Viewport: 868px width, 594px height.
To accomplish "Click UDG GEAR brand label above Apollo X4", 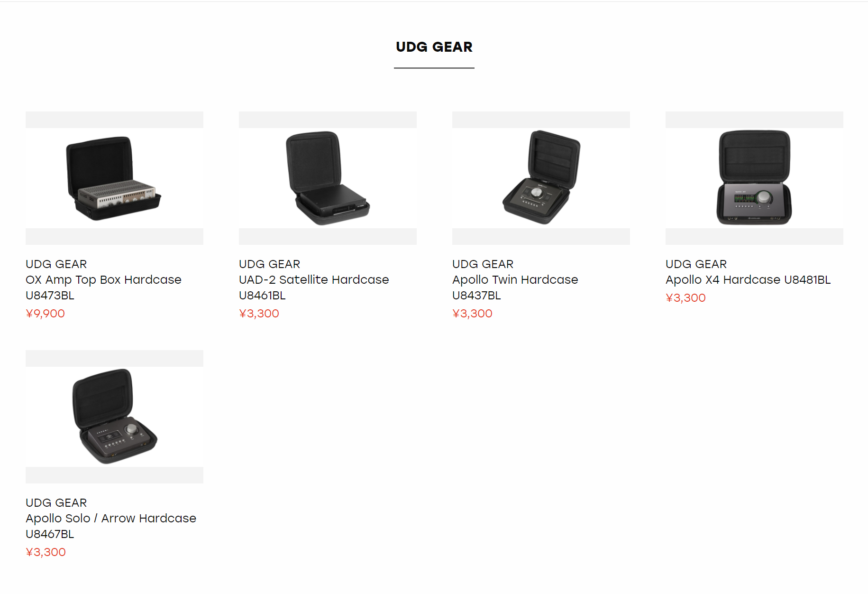I will click(696, 264).
